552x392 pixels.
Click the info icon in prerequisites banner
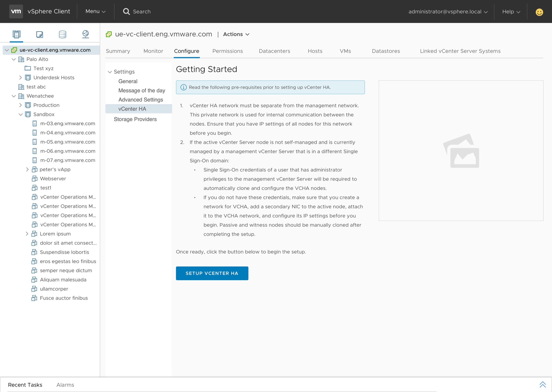(x=183, y=87)
